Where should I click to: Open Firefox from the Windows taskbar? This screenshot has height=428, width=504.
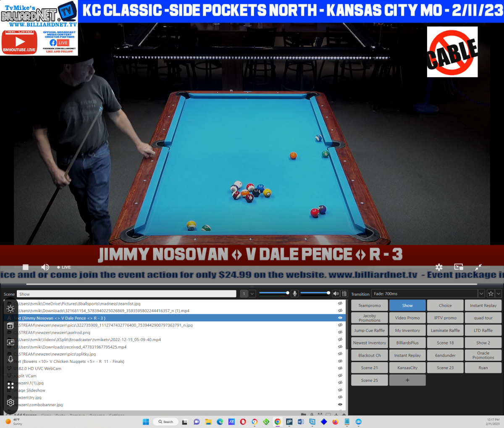point(335,422)
